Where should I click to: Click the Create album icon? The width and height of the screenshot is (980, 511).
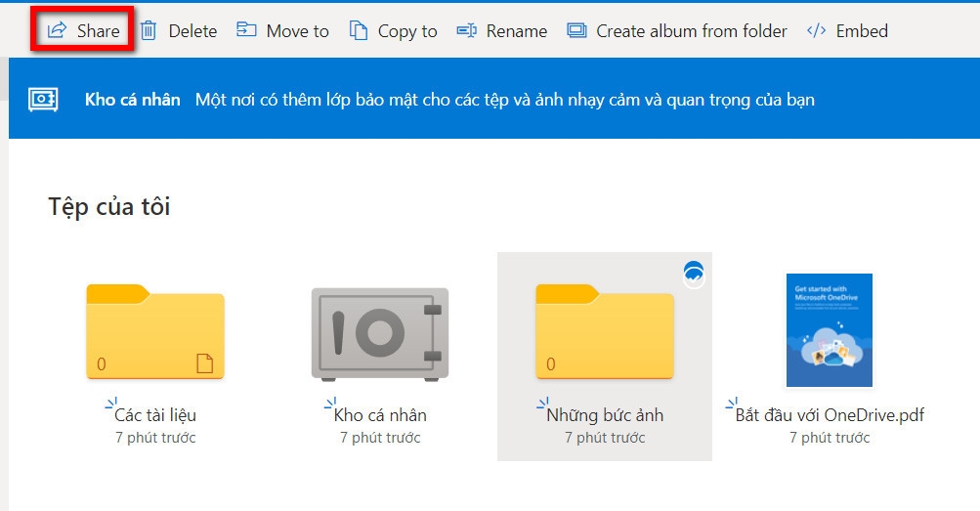click(x=576, y=30)
